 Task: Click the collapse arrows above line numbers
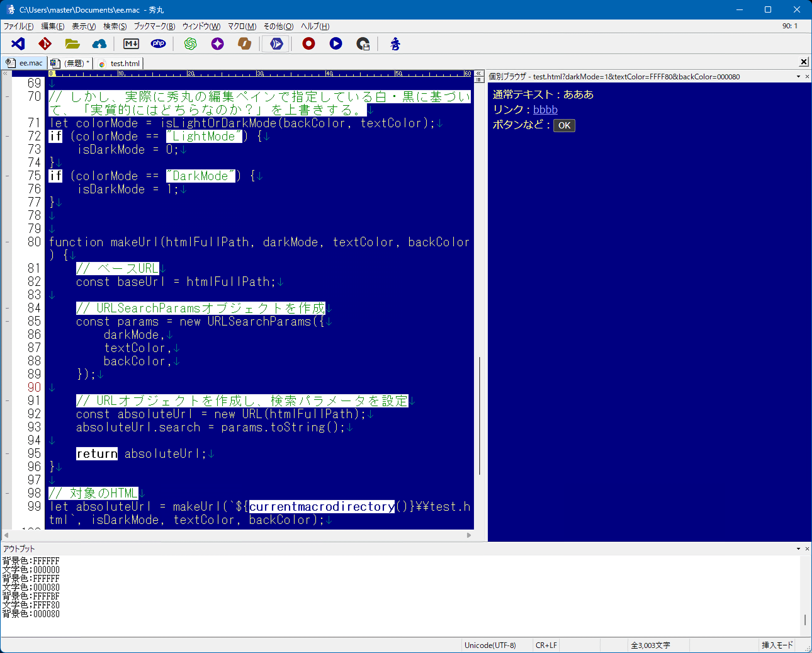(6, 73)
